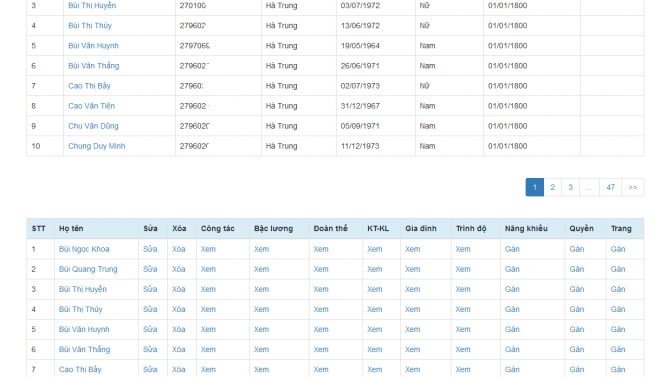View Gia đình for Bùi Văn Huynh
The height and width of the screenshot is (377, 670).
click(413, 330)
